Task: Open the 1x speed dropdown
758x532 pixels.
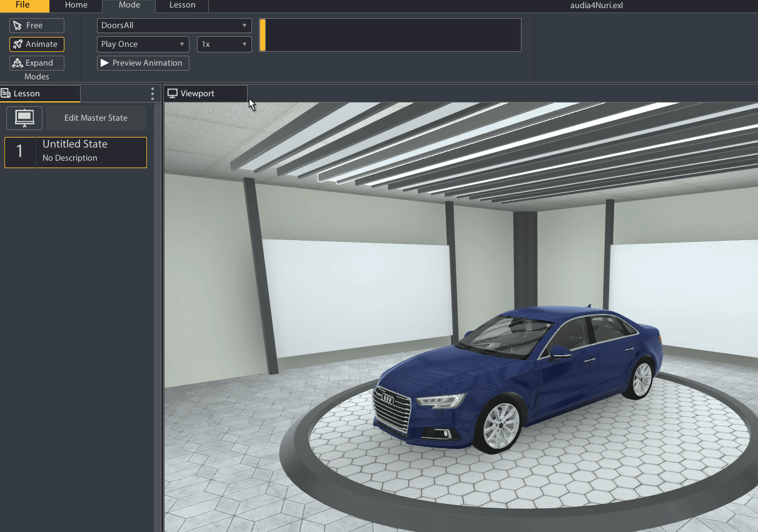Action: point(225,44)
